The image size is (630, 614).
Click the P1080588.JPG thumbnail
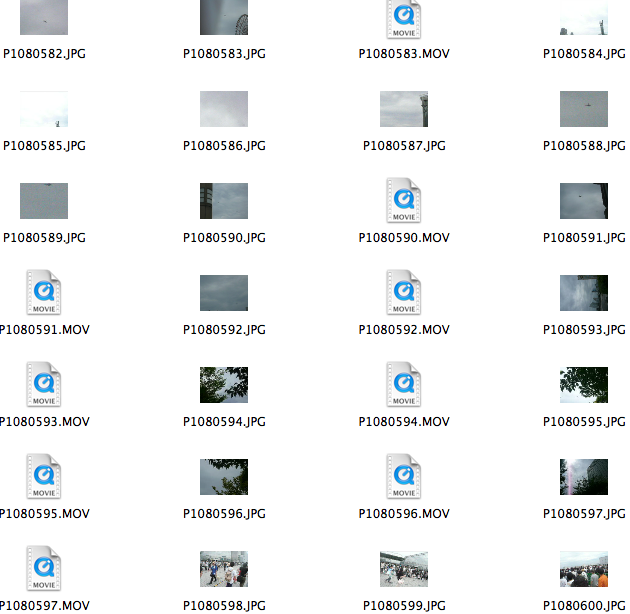[584, 109]
